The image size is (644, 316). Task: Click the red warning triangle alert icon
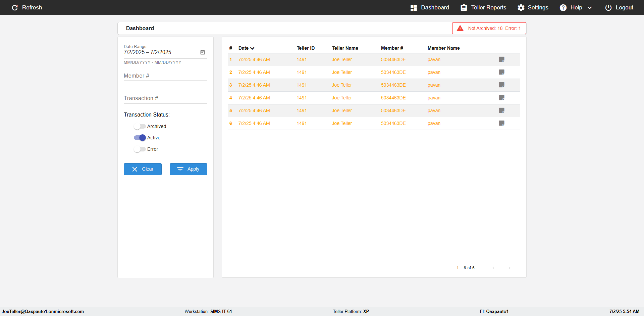(460, 29)
